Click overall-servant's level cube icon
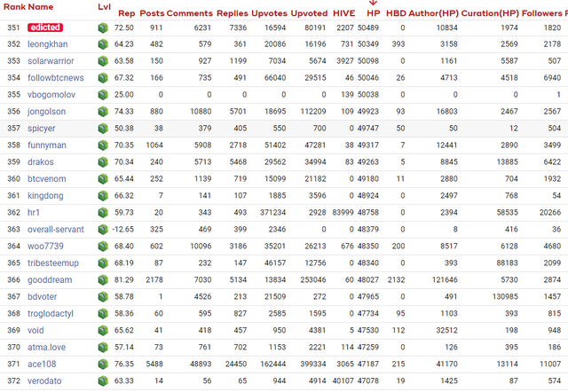Viewport: 568px width, 392px height. [103, 229]
